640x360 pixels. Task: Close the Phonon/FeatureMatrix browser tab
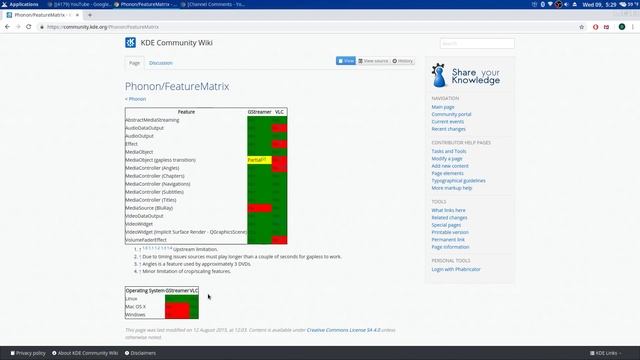(x=77, y=15)
